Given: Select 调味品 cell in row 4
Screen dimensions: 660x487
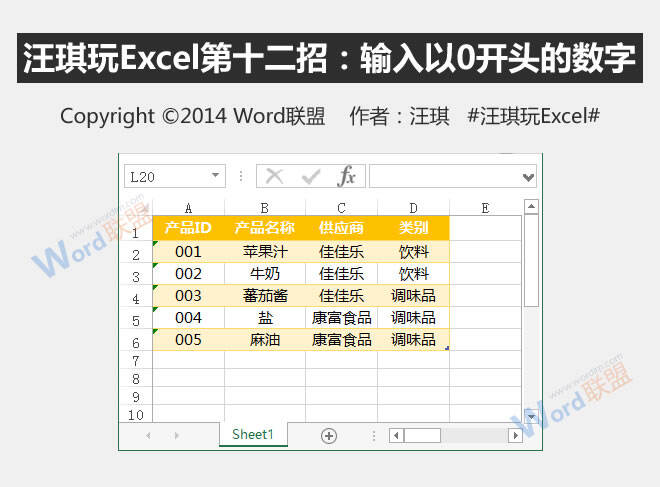Looking at the screenshot, I should point(413,296).
